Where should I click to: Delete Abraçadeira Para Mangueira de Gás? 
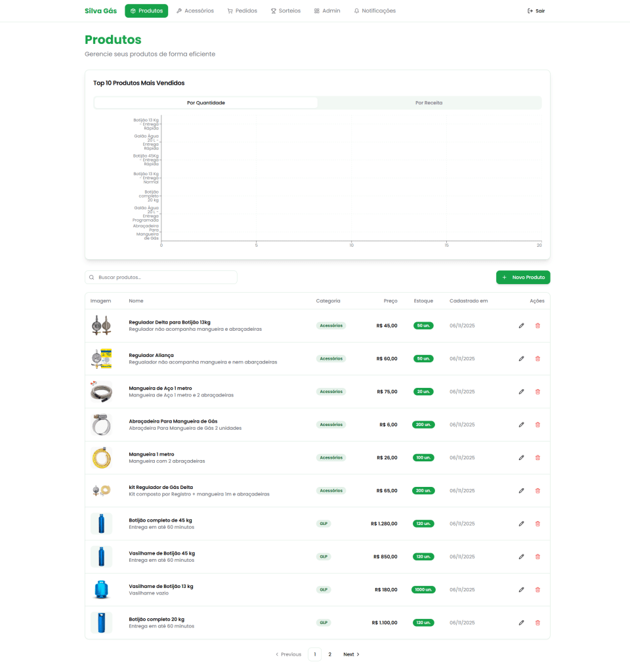coord(537,424)
